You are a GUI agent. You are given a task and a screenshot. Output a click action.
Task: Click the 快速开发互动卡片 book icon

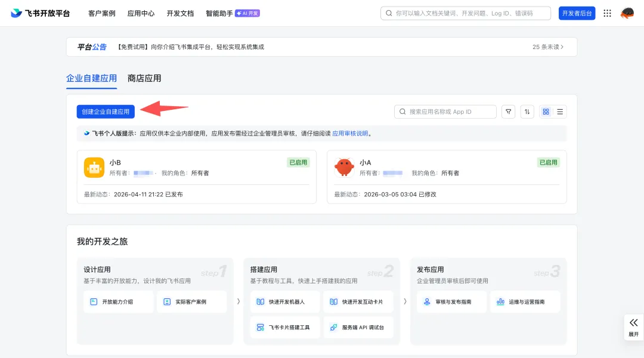point(333,302)
